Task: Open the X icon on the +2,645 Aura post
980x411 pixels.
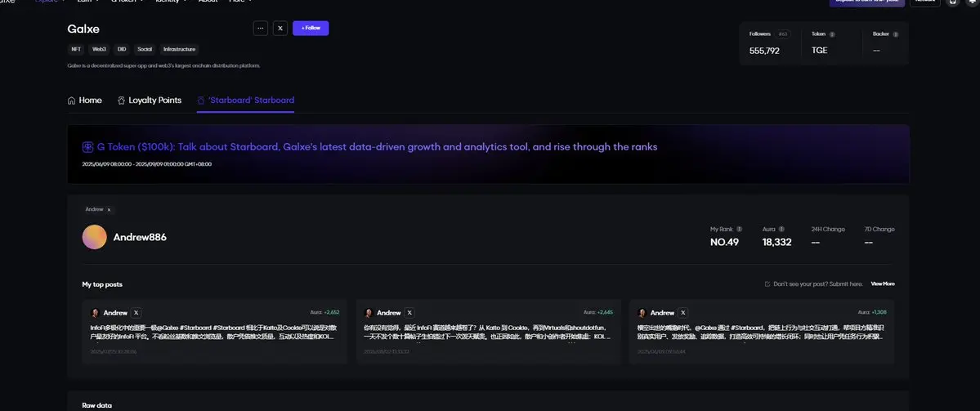Action: click(x=409, y=313)
